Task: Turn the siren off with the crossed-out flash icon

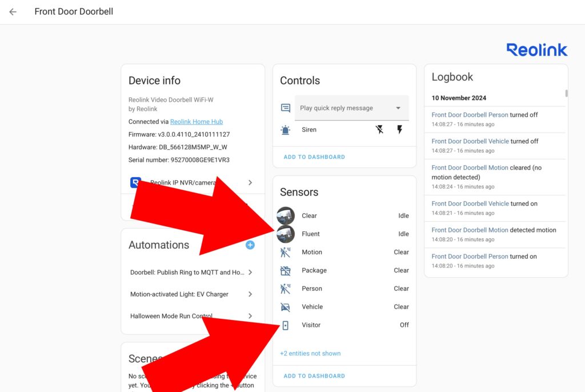Action: 379,130
